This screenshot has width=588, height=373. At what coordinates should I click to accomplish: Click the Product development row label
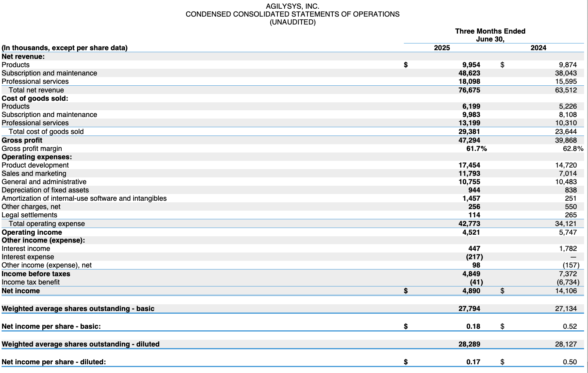[35, 165]
